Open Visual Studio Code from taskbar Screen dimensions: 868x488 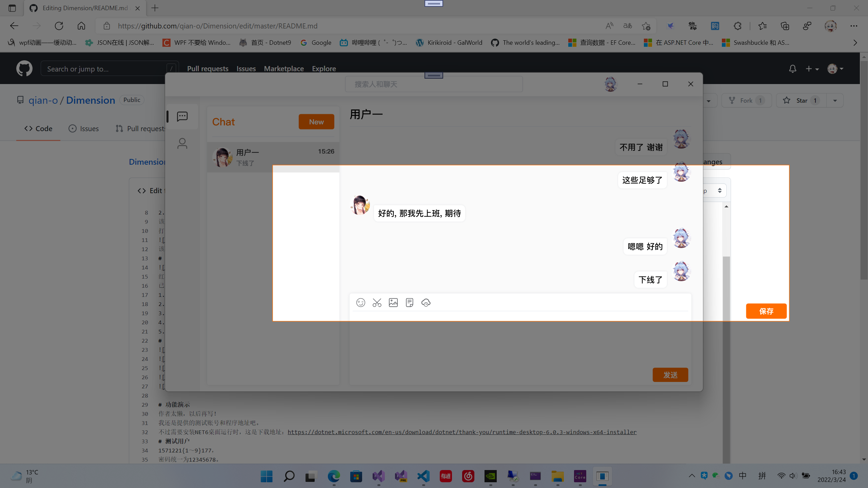(423, 476)
